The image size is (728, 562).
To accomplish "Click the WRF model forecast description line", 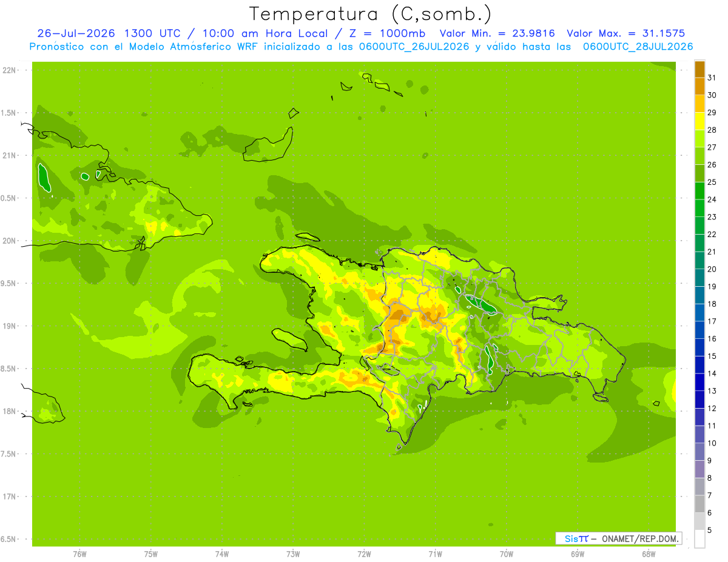I will 361,47.
